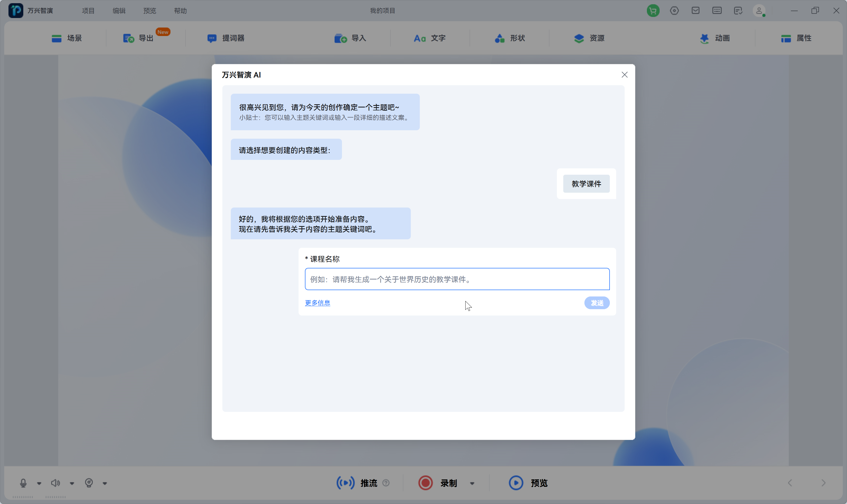Open the 动画 animation panel icon
847x504 pixels.
click(704, 38)
